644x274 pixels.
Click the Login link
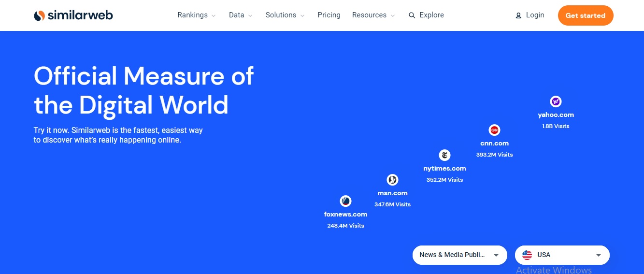point(530,15)
